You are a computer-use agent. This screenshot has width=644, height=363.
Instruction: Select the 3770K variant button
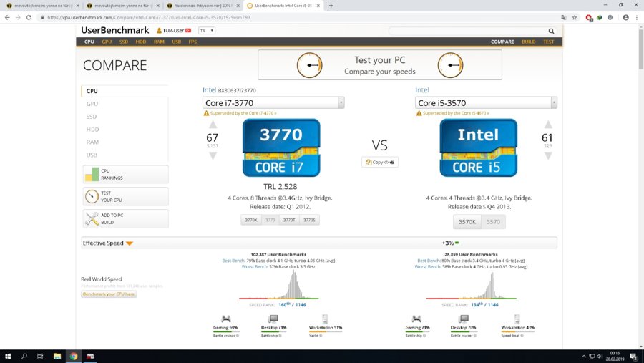coord(250,221)
